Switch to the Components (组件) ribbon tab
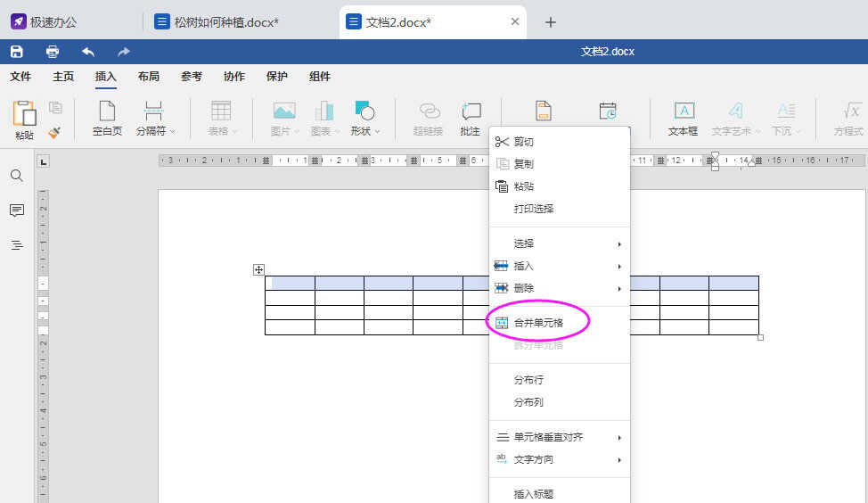The width and height of the screenshot is (868, 503). click(320, 77)
